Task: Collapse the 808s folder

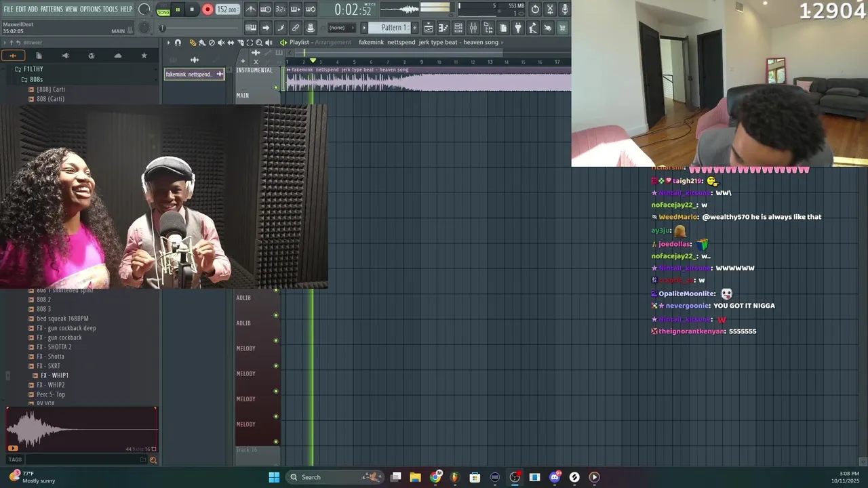Action: coord(36,79)
